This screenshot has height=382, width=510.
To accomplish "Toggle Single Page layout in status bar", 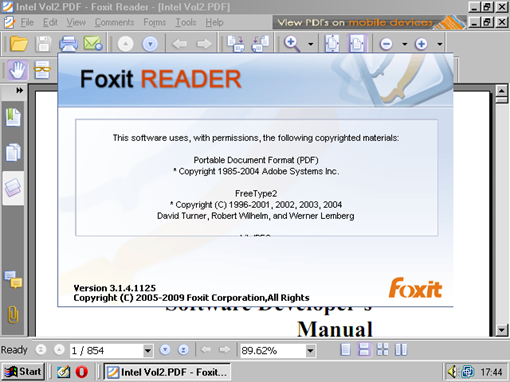I will coord(346,350).
